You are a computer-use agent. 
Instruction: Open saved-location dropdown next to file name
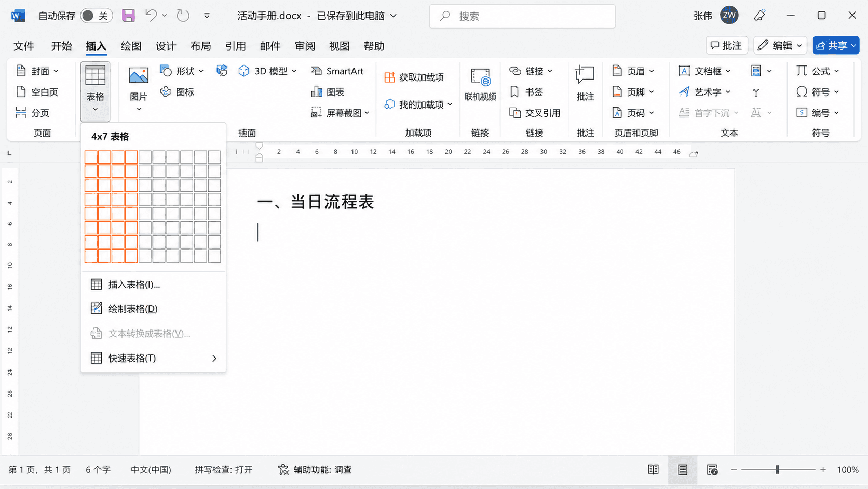pyautogui.click(x=394, y=16)
